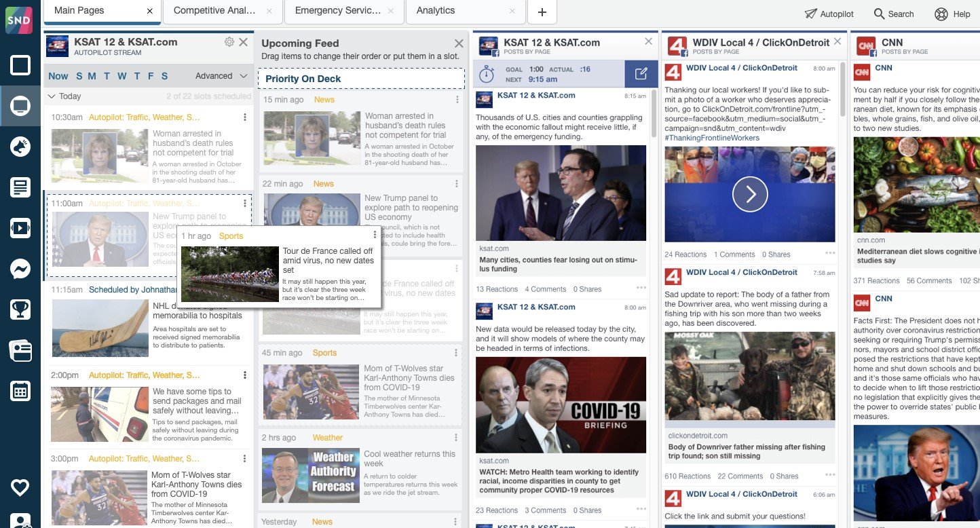This screenshot has width=980, height=528.
Task: Open the megaphone icon in sidebar
Action: [x=20, y=147]
